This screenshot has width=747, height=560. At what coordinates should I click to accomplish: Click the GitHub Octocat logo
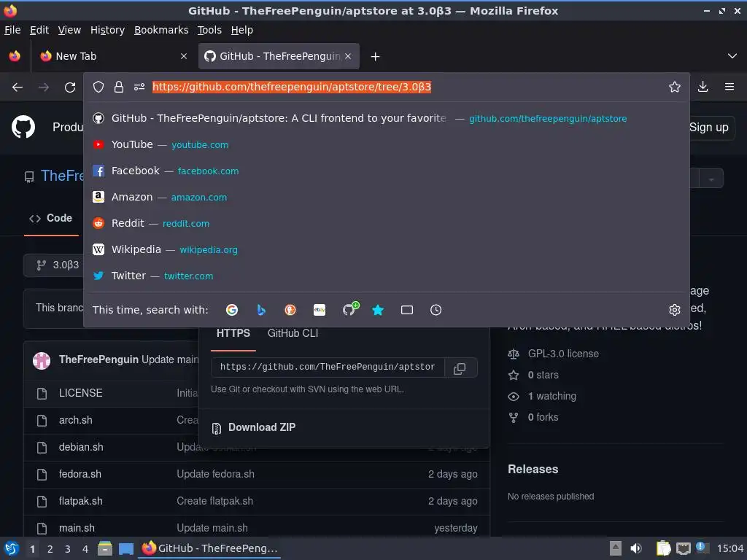[x=23, y=127]
